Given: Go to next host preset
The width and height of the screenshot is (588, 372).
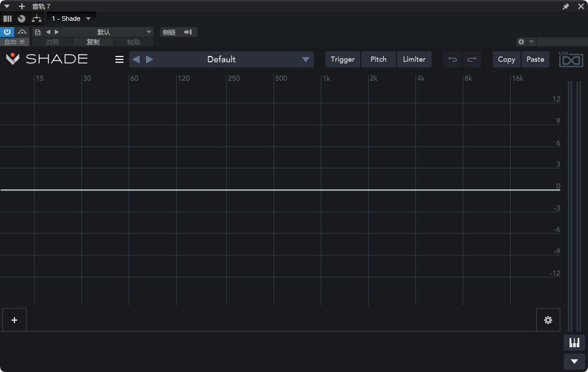Looking at the screenshot, I should pyautogui.click(x=57, y=32).
